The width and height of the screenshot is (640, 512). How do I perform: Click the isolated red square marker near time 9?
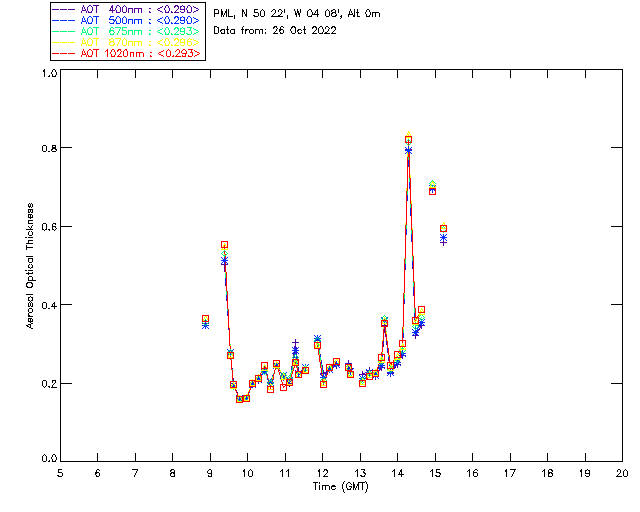tap(206, 318)
